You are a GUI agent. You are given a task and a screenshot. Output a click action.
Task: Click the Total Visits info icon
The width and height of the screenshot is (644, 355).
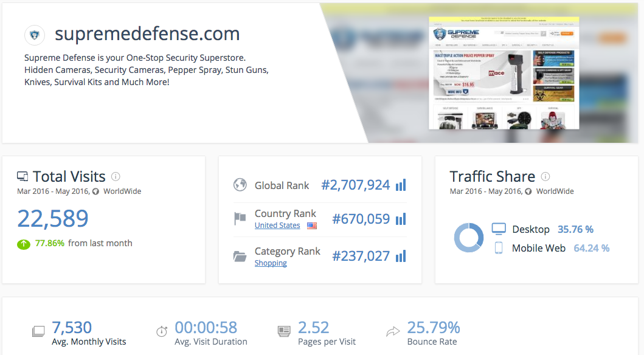tap(116, 176)
